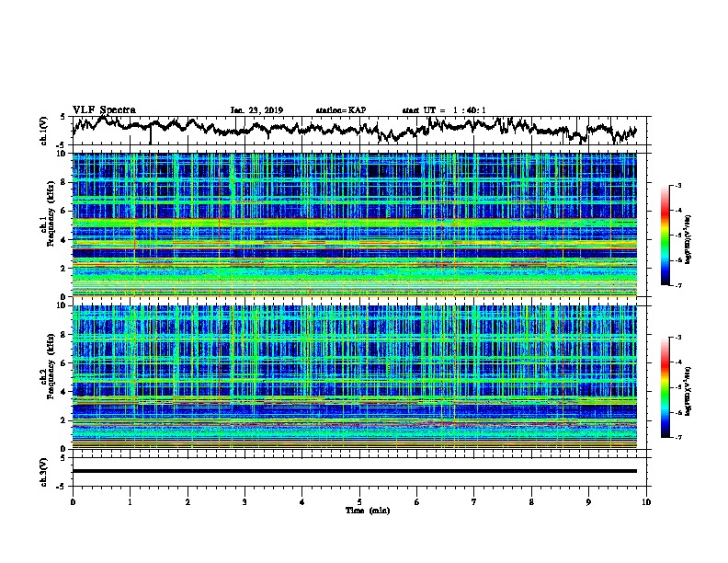The height and width of the screenshot is (563, 728).
Task: Click the time axis tick label '10'
Action: click(646, 502)
